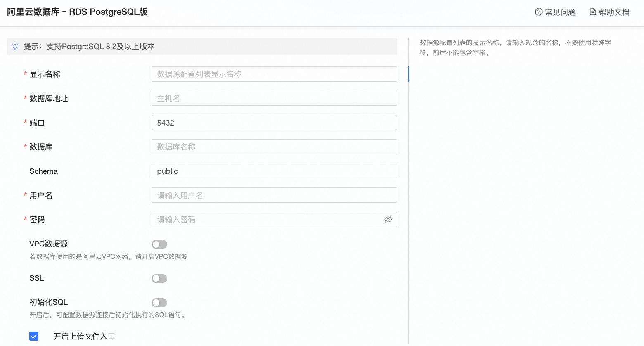Click the 显示名称 field label
The image size is (644, 346).
[45, 74]
